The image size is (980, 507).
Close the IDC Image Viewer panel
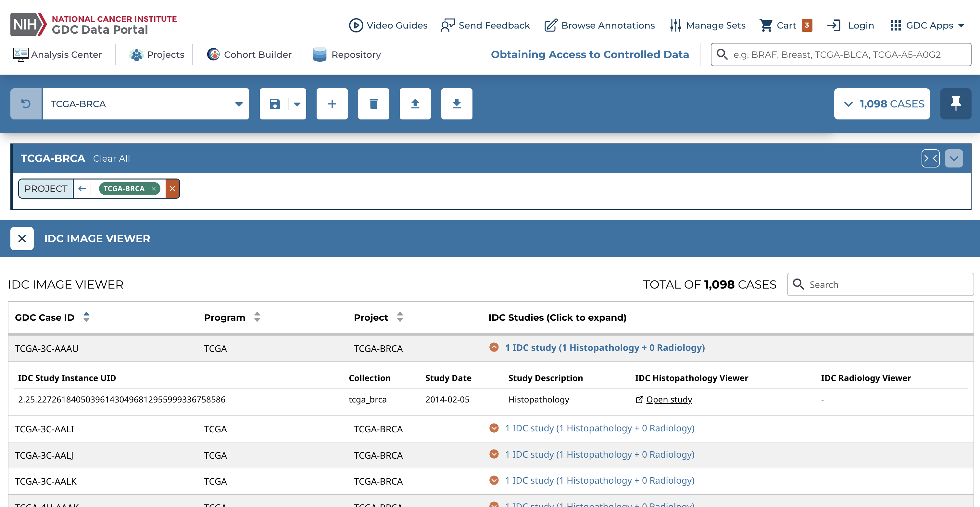coord(22,239)
